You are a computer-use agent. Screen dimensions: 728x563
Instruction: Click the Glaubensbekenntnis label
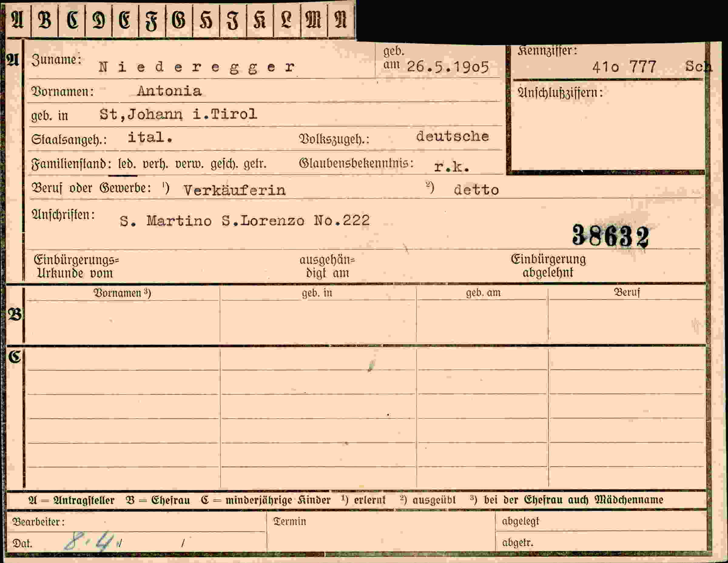(356, 163)
